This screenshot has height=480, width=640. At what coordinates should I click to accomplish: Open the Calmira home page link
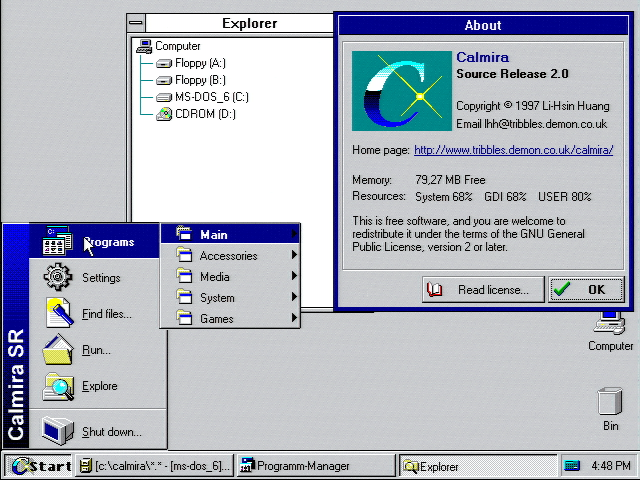coord(513,150)
